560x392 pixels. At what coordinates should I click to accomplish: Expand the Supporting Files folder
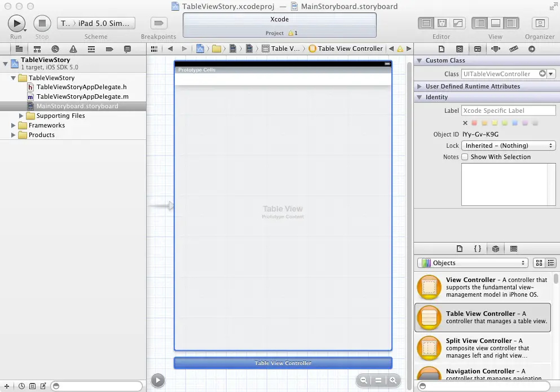pyautogui.click(x=21, y=116)
